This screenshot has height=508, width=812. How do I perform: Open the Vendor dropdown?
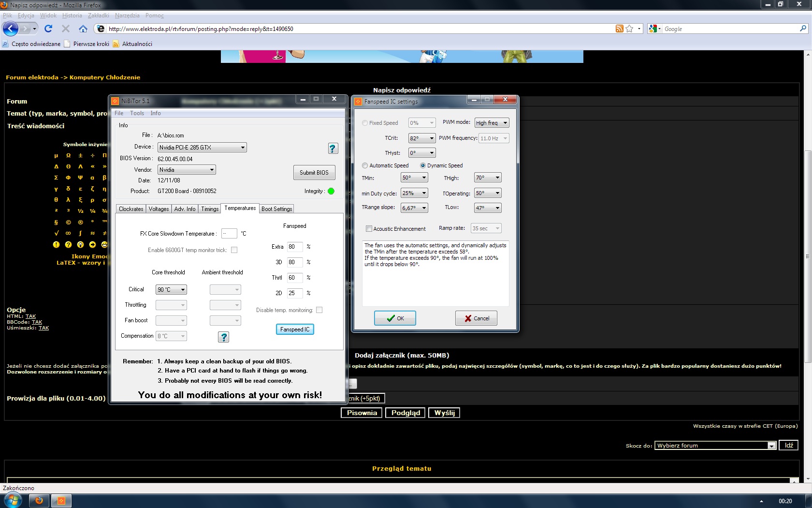tap(187, 170)
